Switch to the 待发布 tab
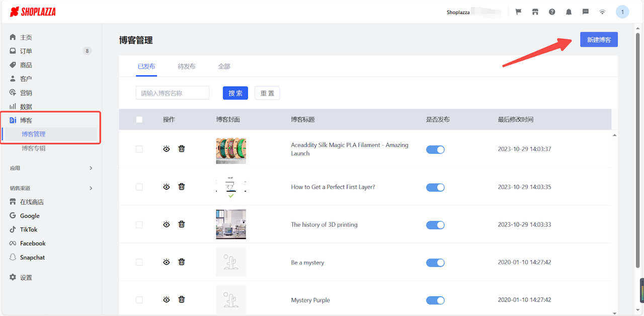The image size is (644, 316). tap(187, 66)
